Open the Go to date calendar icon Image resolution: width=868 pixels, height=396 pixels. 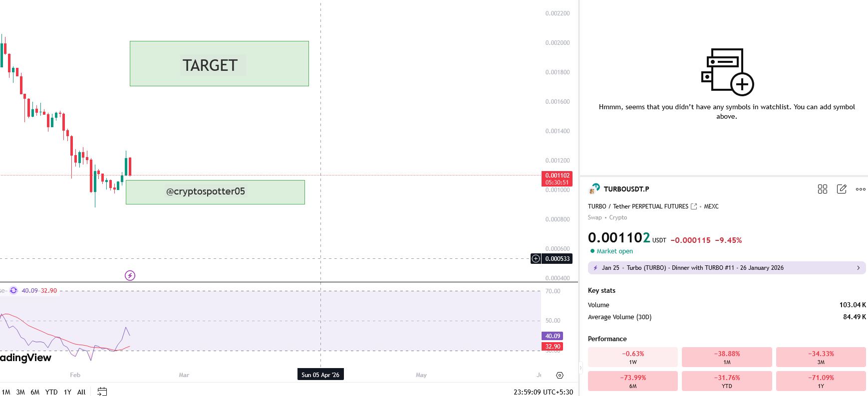tap(102, 392)
